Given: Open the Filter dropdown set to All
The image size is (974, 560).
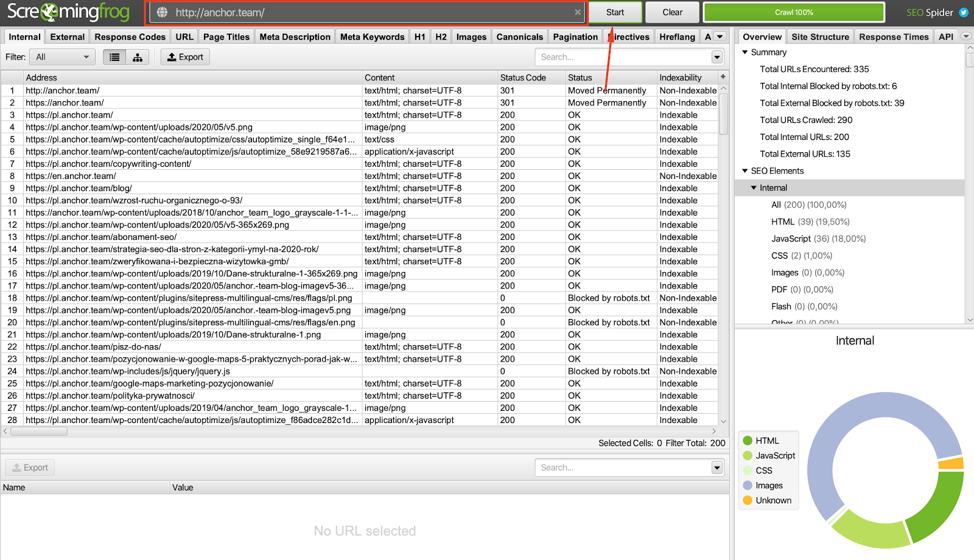Looking at the screenshot, I should pyautogui.click(x=62, y=57).
